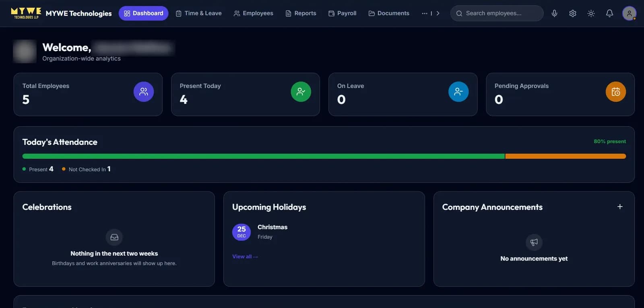Click the MYWE Technologies logo
This screenshot has width=644, height=308.
(26, 13)
